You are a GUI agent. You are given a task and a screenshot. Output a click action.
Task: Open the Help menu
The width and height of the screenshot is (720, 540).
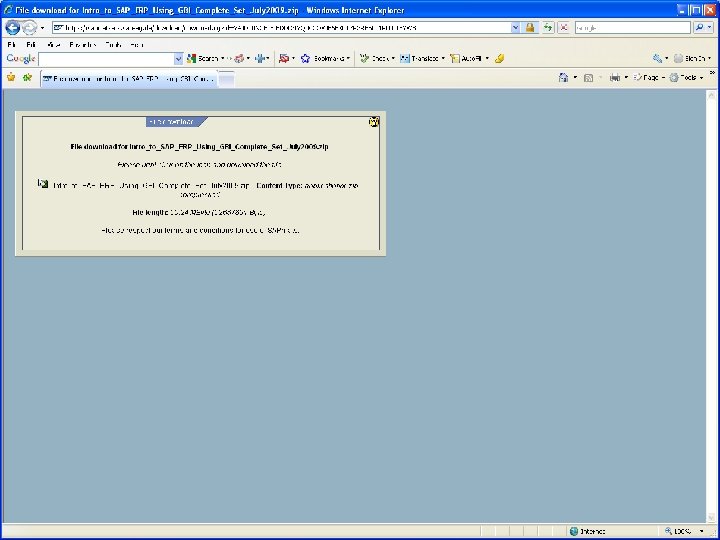tap(137, 45)
